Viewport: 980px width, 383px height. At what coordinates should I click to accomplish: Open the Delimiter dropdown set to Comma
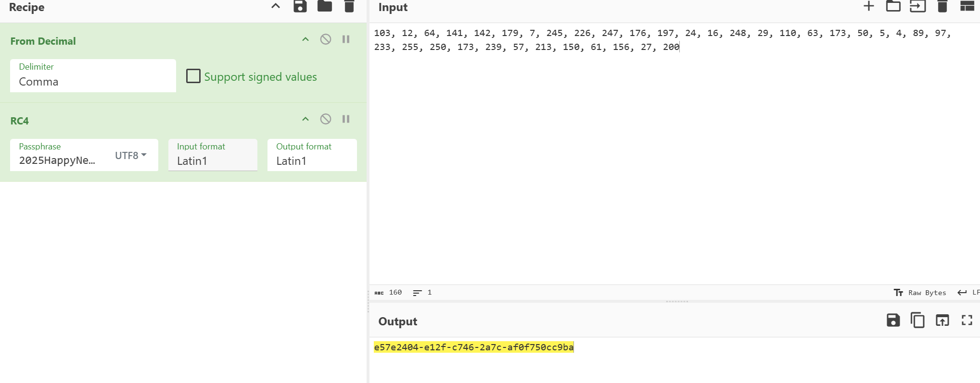(x=93, y=76)
